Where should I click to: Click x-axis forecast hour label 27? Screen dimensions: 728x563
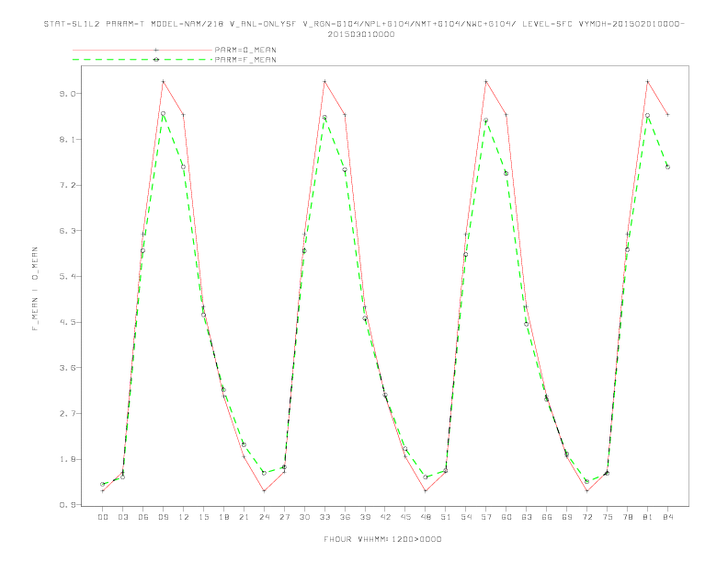click(x=284, y=517)
